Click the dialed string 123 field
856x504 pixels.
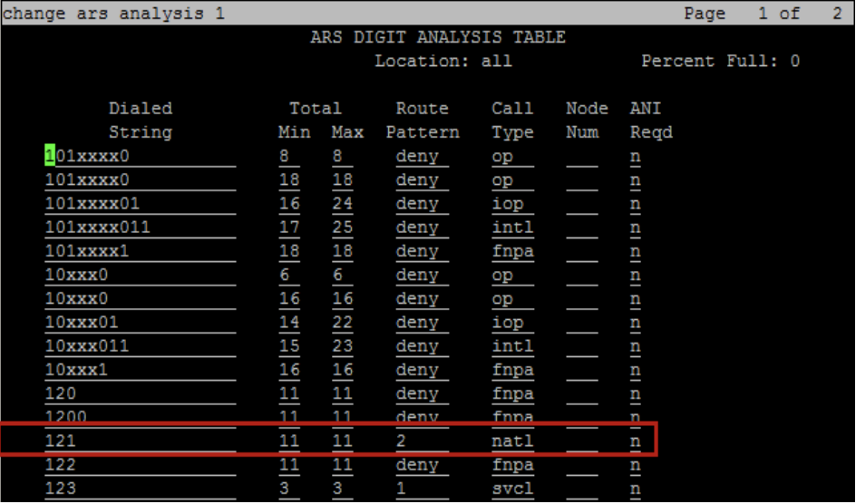click(x=141, y=489)
